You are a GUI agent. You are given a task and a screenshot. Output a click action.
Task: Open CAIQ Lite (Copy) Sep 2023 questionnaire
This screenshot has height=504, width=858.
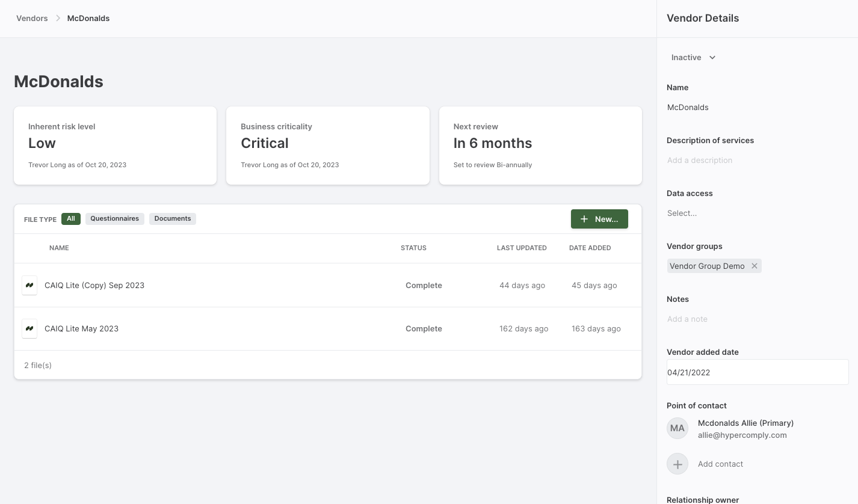94,285
